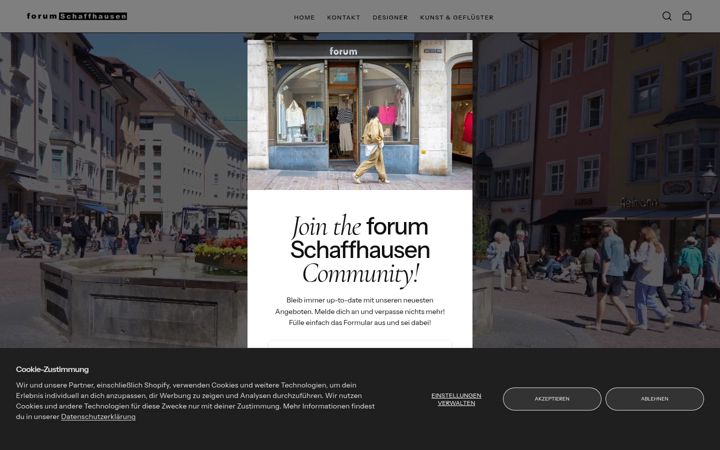
Task: Click the 'Join the forum Schaffhausen Community!' heading
Action: coord(360,251)
